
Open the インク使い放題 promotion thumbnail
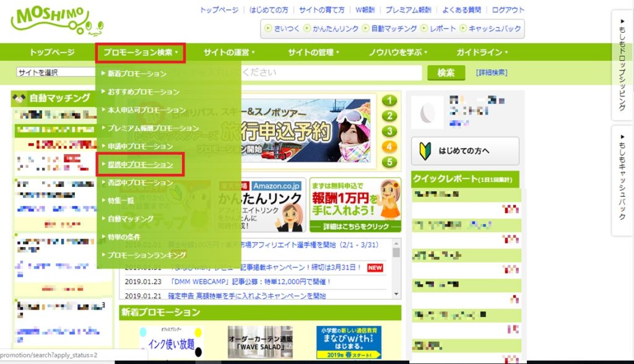[x=172, y=342]
